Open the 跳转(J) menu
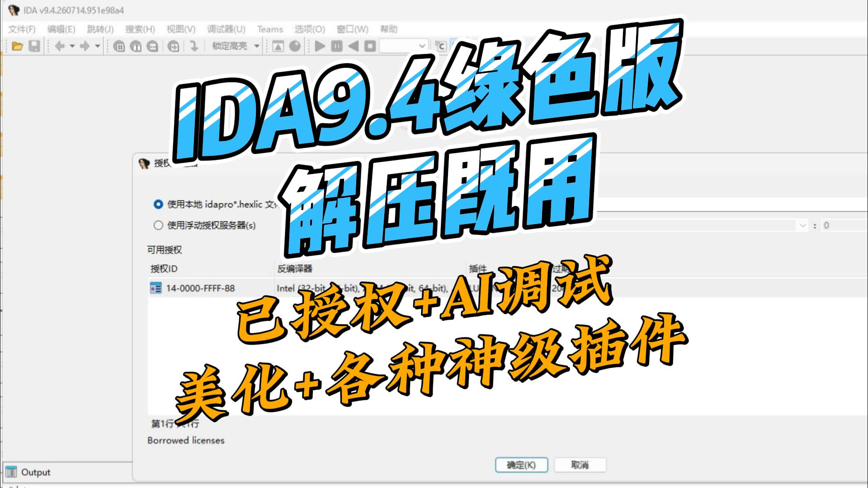868x488 pixels. pos(100,29)
